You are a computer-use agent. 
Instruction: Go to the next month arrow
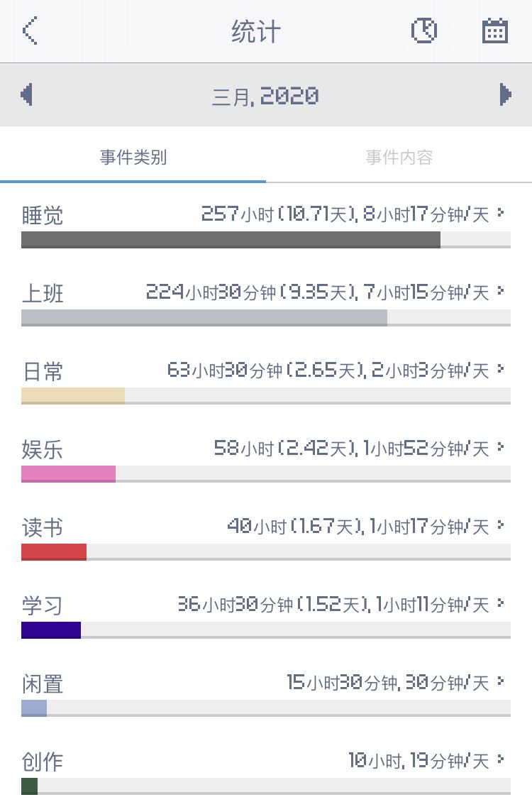pyautogui.click(x=505, y=94)
